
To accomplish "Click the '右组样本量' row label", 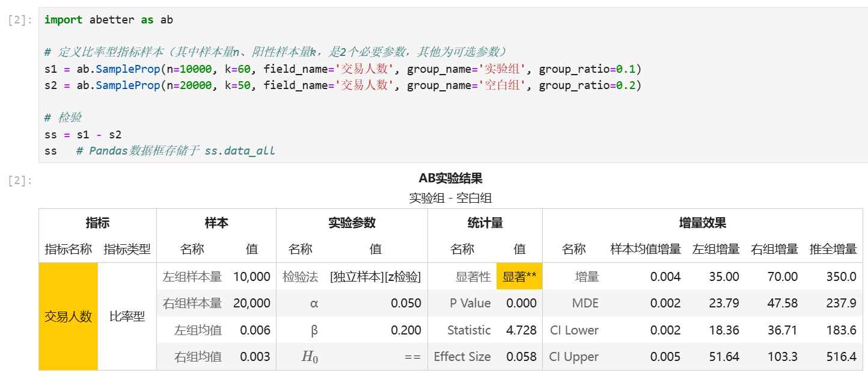I will [x=192, y=303].
